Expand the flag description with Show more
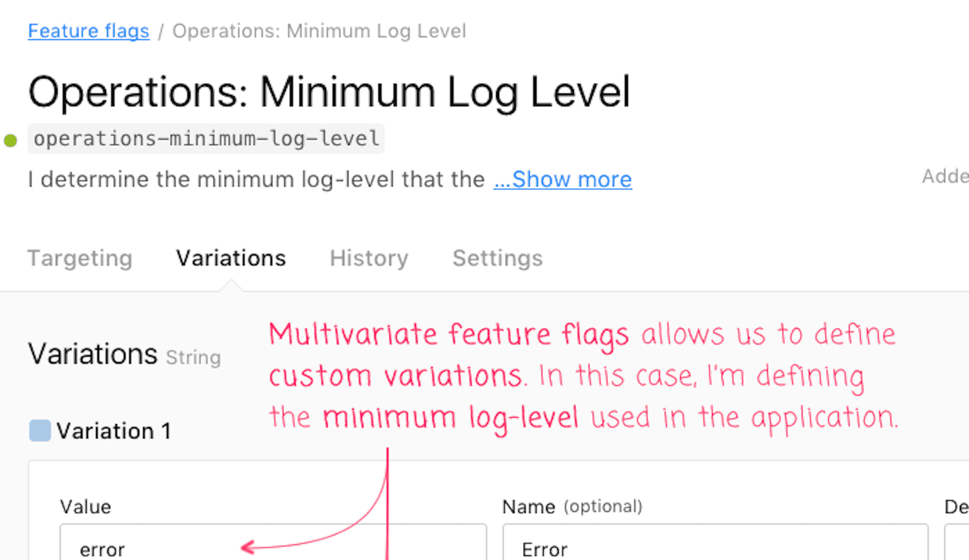 click(x=562, y=180)
